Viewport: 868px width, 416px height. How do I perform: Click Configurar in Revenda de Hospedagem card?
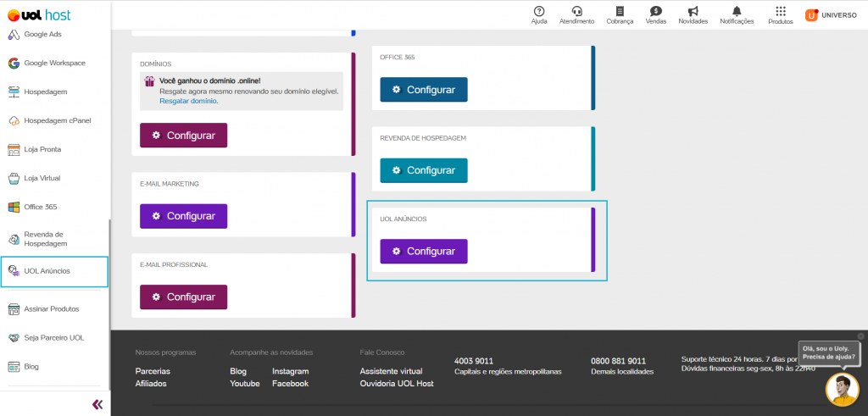424,170
